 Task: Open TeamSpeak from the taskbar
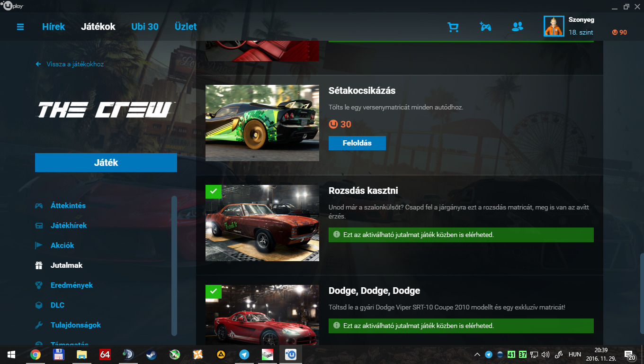point(128,354)
